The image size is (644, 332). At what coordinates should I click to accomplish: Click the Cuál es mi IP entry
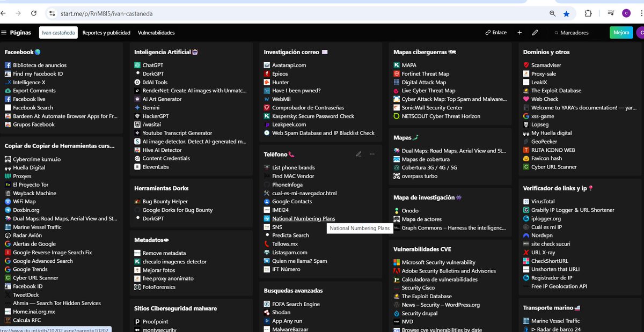pos(547,227)
